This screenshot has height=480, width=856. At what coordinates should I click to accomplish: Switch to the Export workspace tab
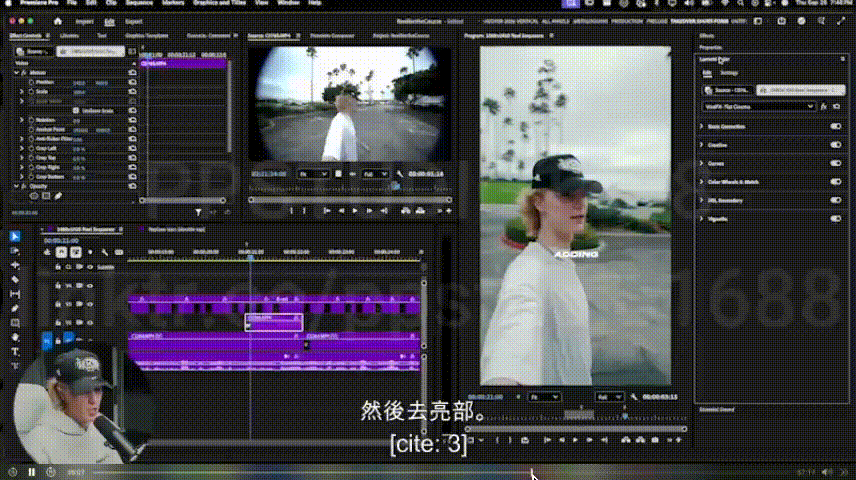(x=133, y=22)
